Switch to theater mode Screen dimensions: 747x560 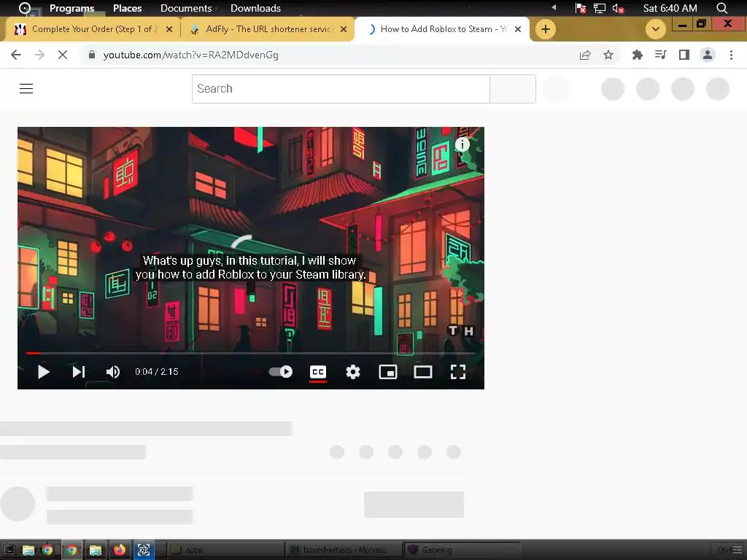(x=423, y=372)
